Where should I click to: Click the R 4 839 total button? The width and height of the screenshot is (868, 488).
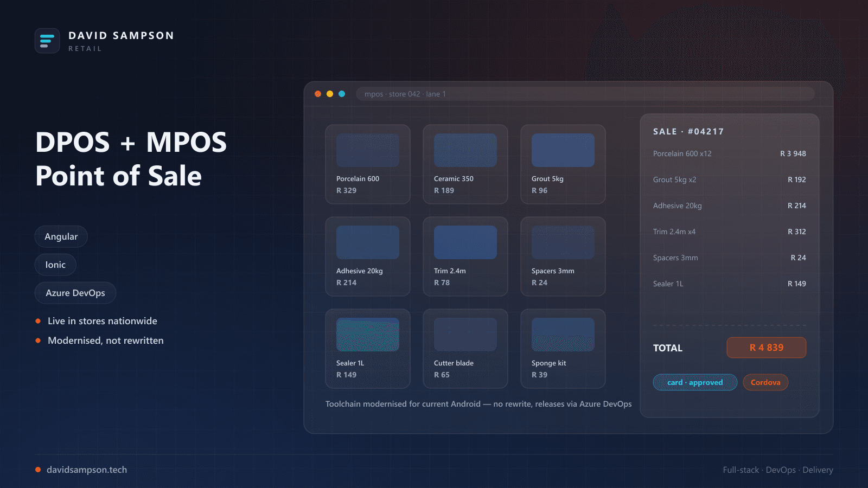point(767,348)
